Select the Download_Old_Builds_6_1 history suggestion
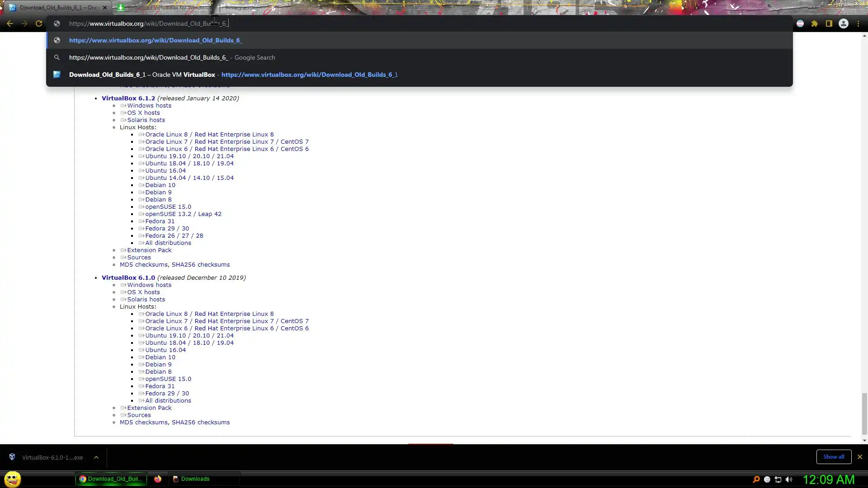This screenshot has width=868, height=488. tap(233, 75)
